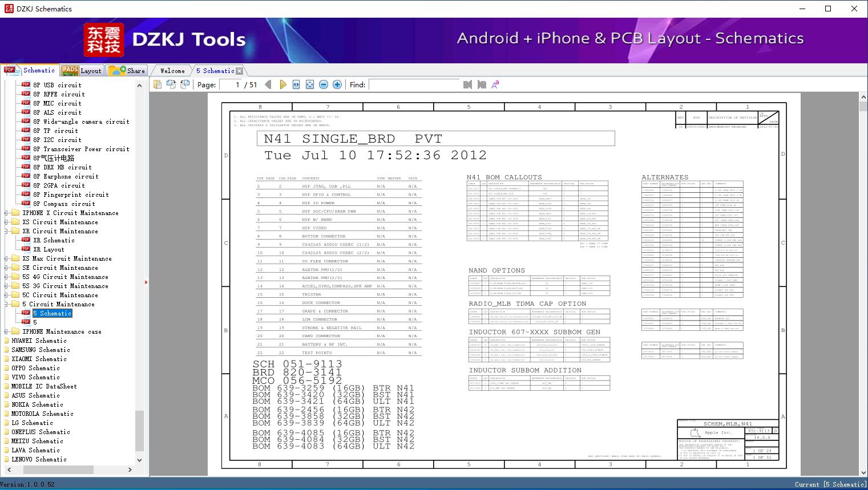Click the PDF icon beside XR Layout
The height and width of the screenshot is (490, 868).
click(26, 249)
